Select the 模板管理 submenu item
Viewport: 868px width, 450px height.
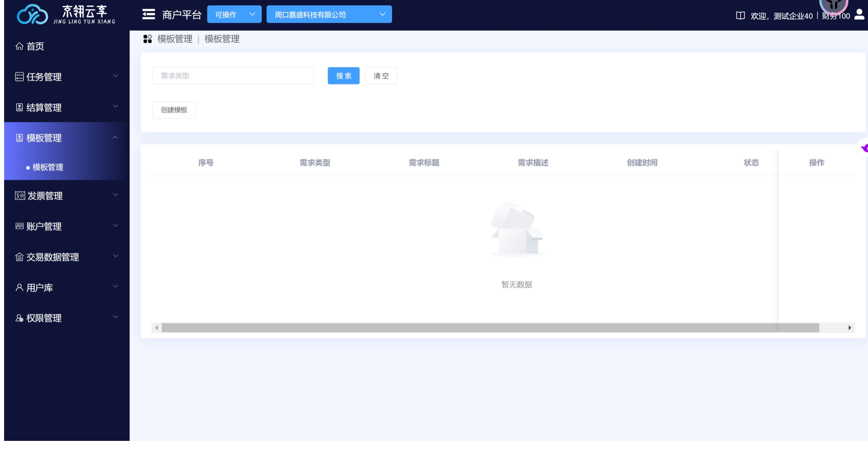click(48, 167)
